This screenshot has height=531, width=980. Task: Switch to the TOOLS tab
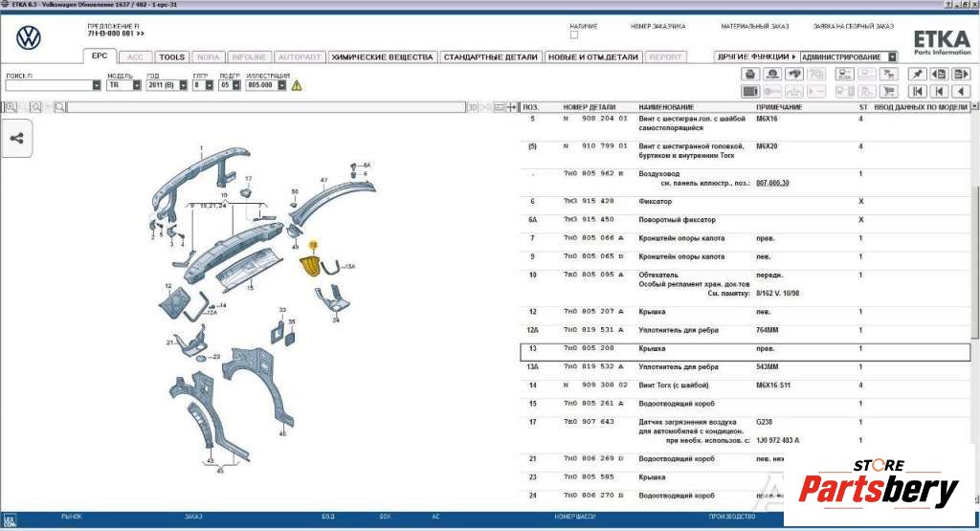[172, 57]
